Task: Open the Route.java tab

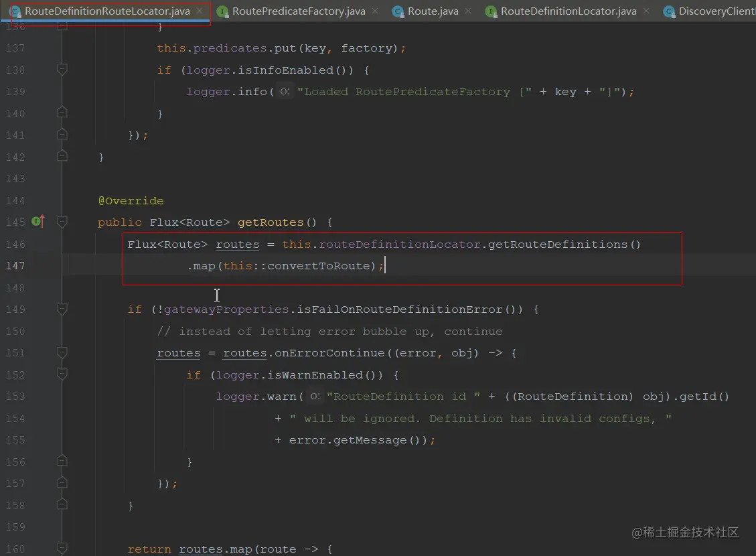Action: pyautogui.click(x=433, y=11)
